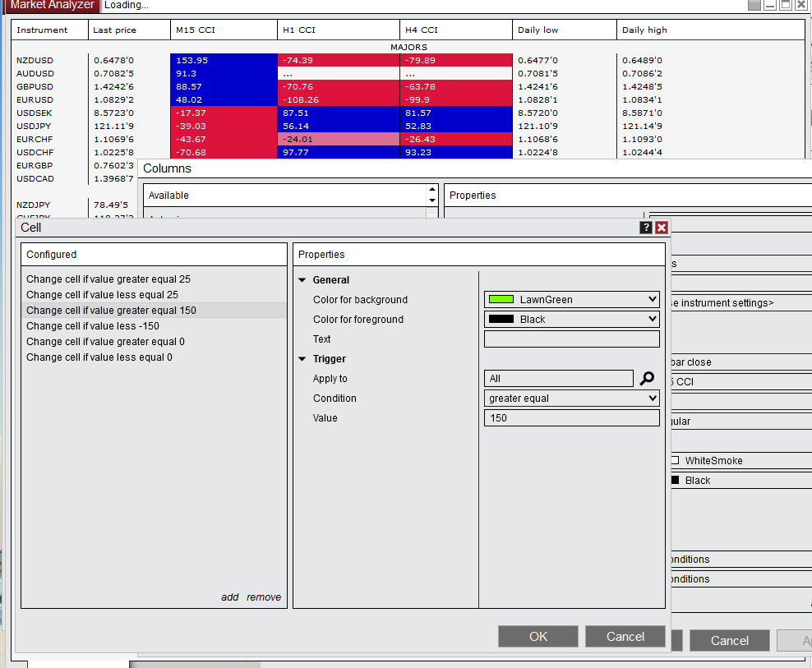This screenshot has height=668, width=812.
Task: Select rule 'value less -150'
Action: click(x=154, y=325)
